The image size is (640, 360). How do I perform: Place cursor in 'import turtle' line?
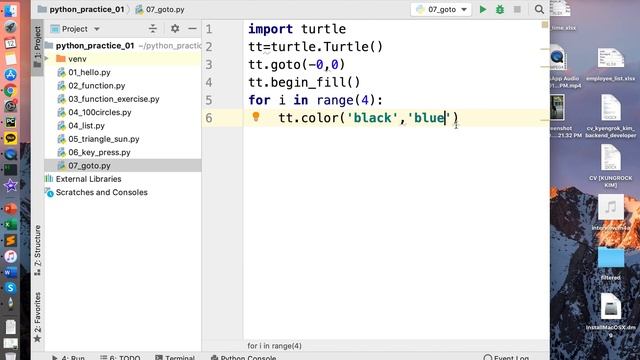[297, 29]
